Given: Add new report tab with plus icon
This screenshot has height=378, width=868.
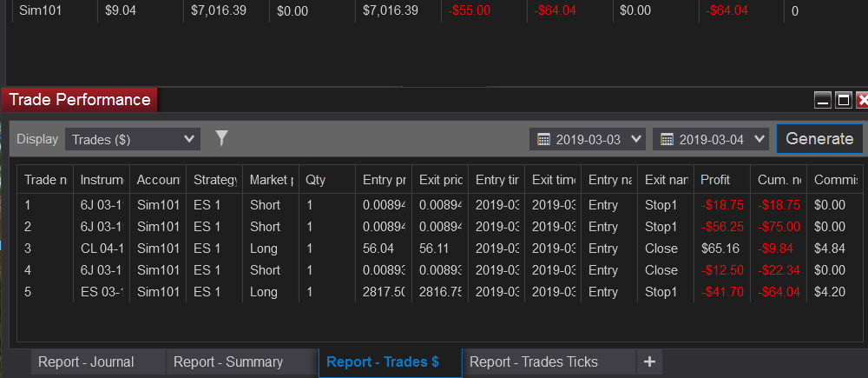Looking at the screenshot, I should [649, 362].
